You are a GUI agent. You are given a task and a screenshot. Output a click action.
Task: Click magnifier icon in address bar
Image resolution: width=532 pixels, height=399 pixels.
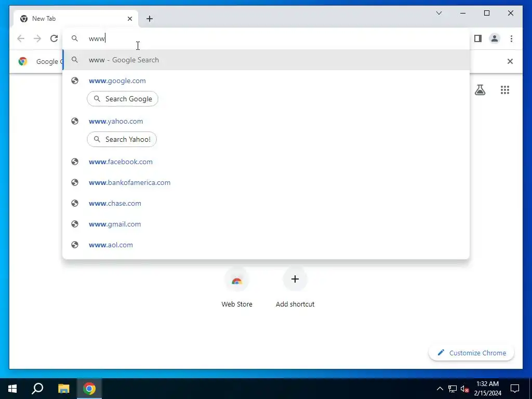(x=75, y=38)
